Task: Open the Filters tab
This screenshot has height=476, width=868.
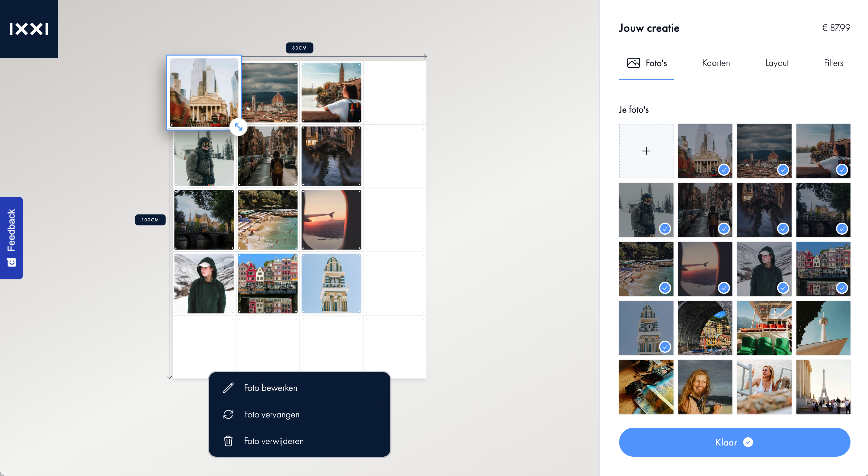Action: (x=833, y=63)
